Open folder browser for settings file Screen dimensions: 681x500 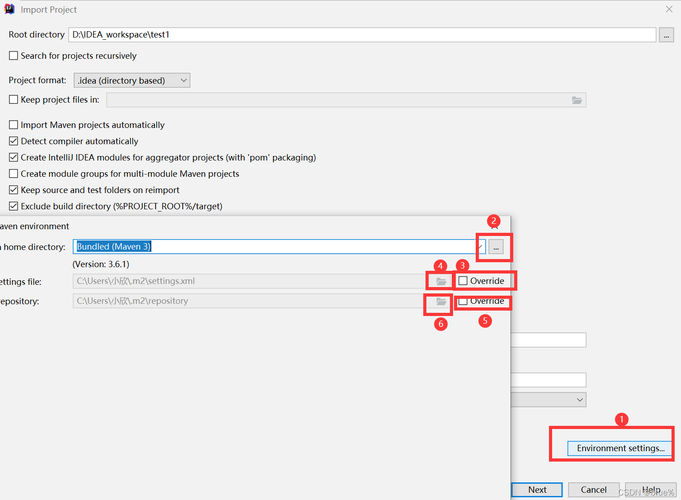click(x=440, y=281)
